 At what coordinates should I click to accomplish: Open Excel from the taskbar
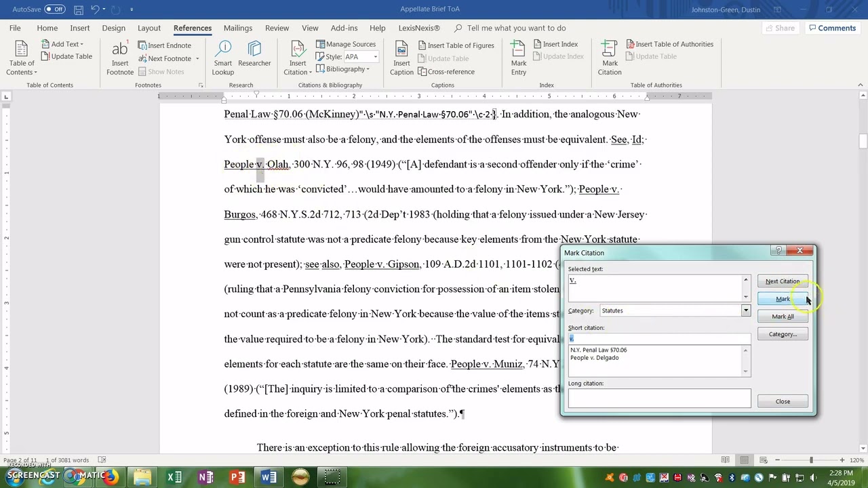point(174,478)
